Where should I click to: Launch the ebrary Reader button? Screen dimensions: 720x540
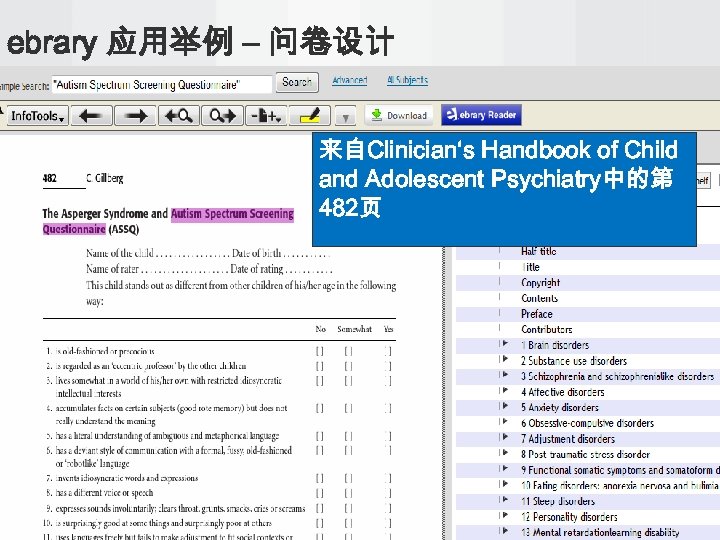pos(481,115)
